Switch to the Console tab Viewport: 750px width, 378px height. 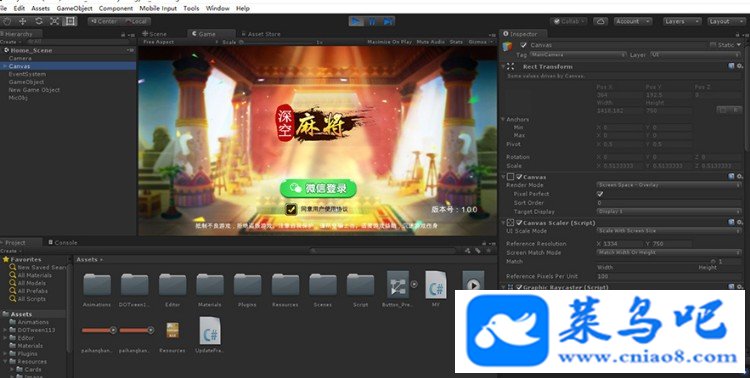coord(63,243)
